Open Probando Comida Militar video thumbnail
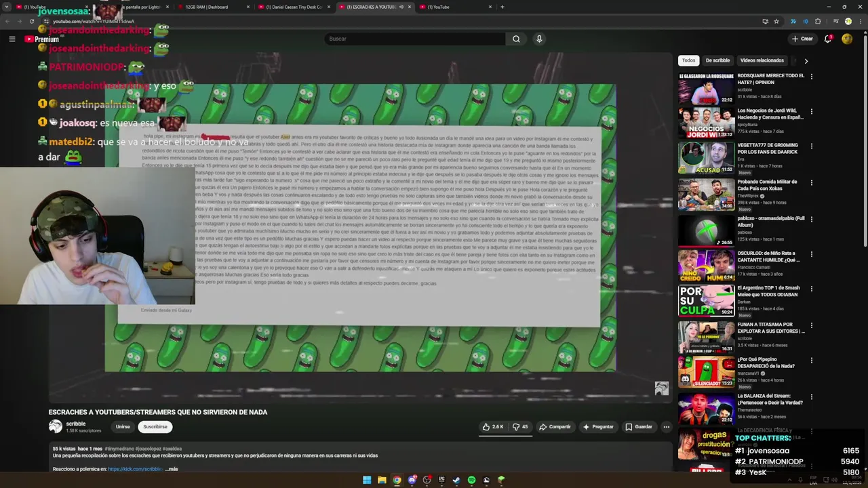Viewport: 868px width, 488px height. (x=706, y=194)
